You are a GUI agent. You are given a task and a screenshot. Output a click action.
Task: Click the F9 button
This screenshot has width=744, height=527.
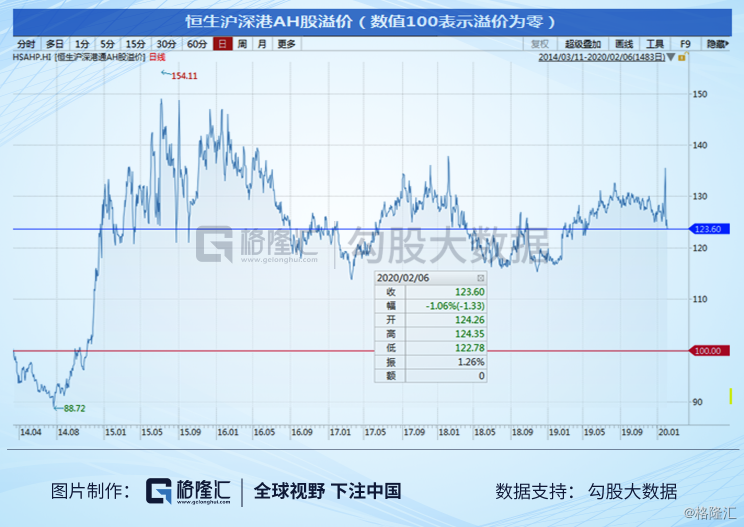685,44
